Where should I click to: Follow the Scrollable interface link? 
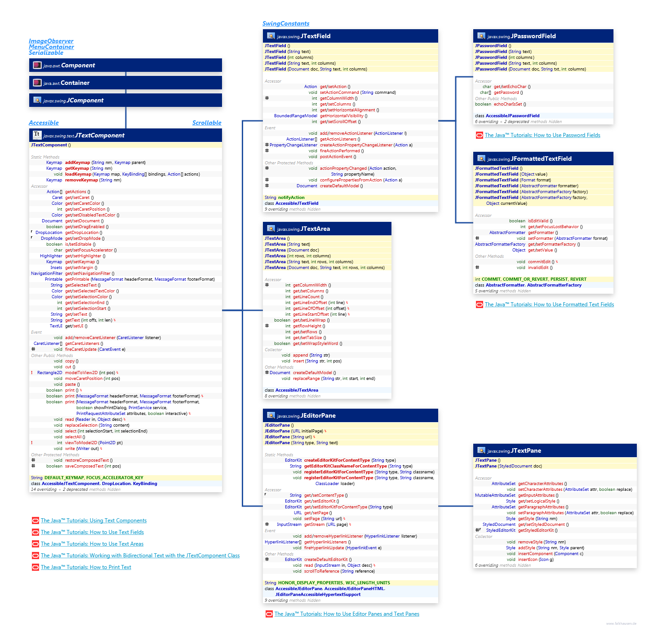207,123
